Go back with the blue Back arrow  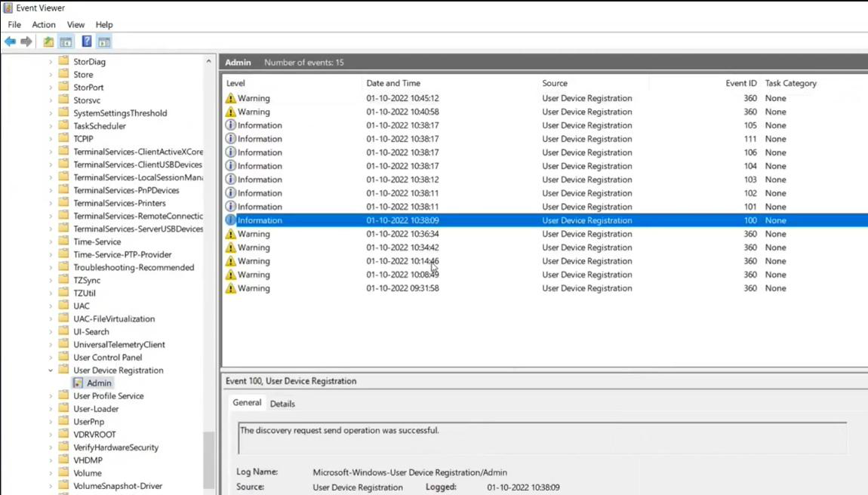click(x=10, y=42)
